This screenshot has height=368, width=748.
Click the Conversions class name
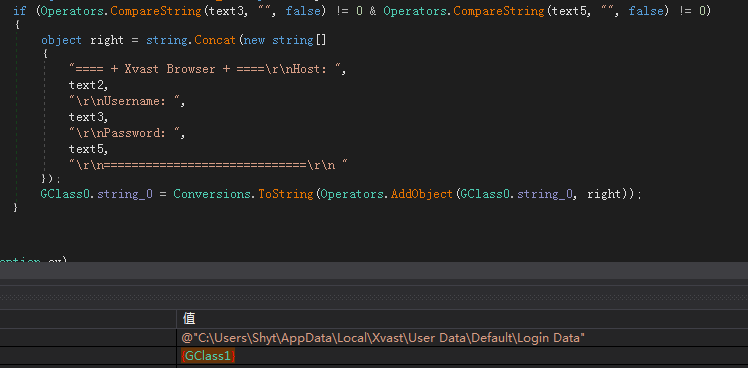(x=211, y=194)
